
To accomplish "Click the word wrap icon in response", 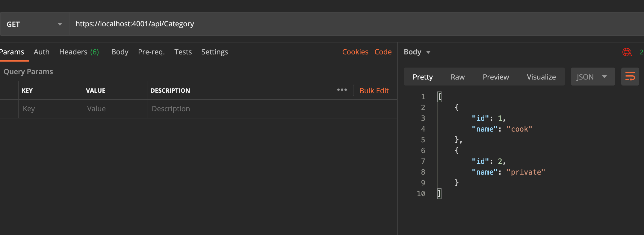I will click(630, 77).
